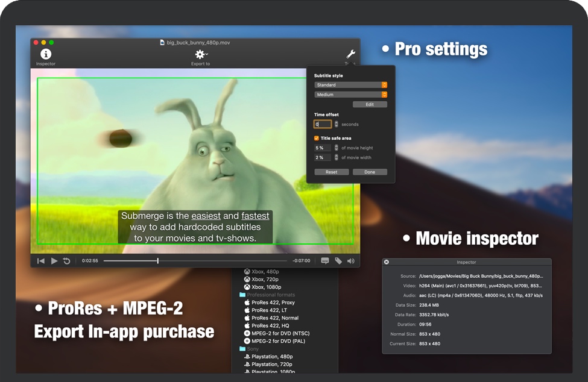Click the tag icon in the playback bar
Image resolution: width=588 pixels, height=382 pixels.
point(338,260)
